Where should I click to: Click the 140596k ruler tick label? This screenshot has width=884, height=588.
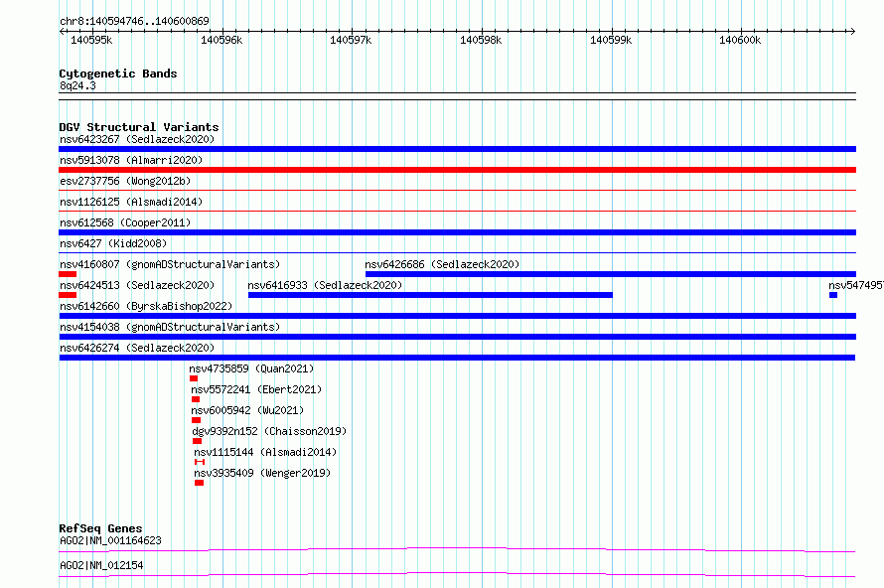coord(221,40)
